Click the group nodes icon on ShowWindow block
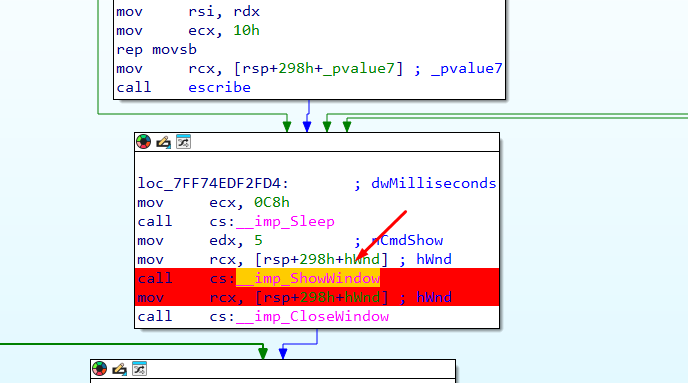This screenshot has height=383, width=688. (x=183, y=142)
